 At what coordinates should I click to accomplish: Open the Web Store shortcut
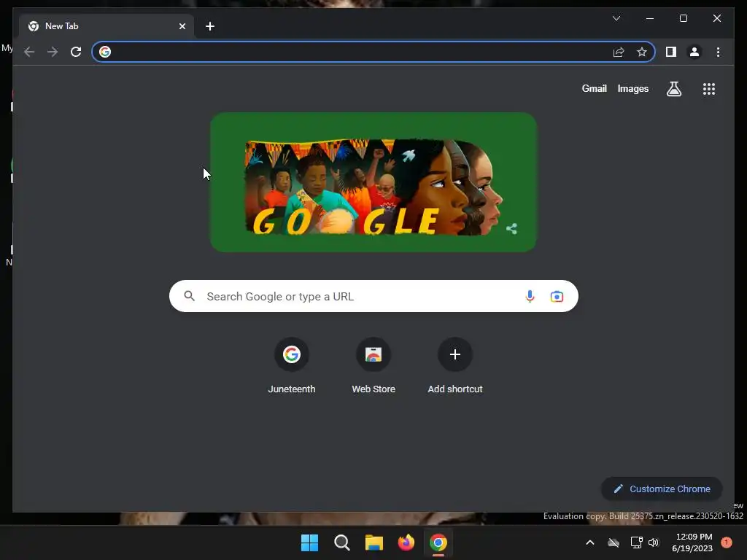[x=373, y=366]
